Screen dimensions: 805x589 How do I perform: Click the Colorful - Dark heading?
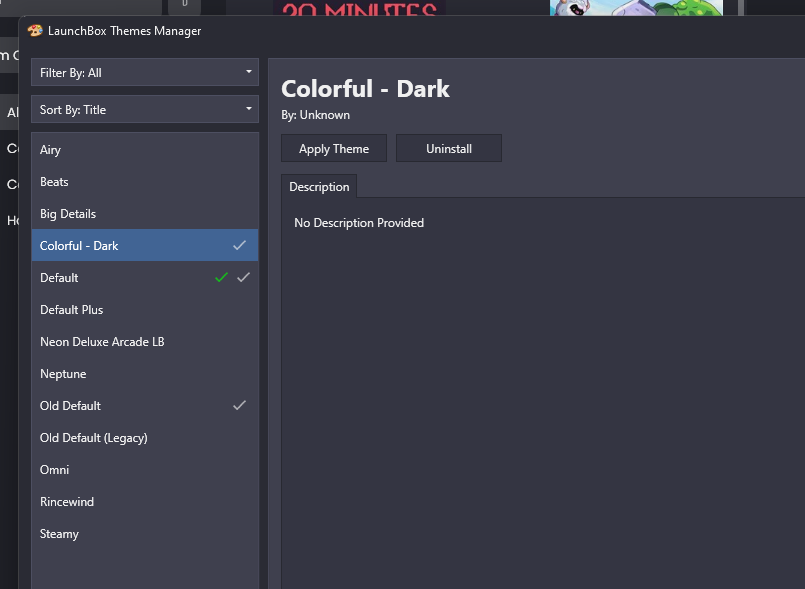coord(365,89)
